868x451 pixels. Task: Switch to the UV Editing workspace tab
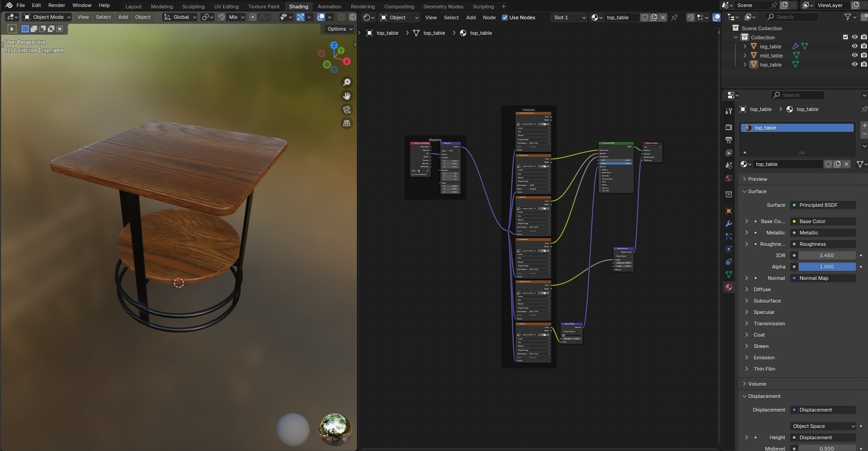click(226, 6)
